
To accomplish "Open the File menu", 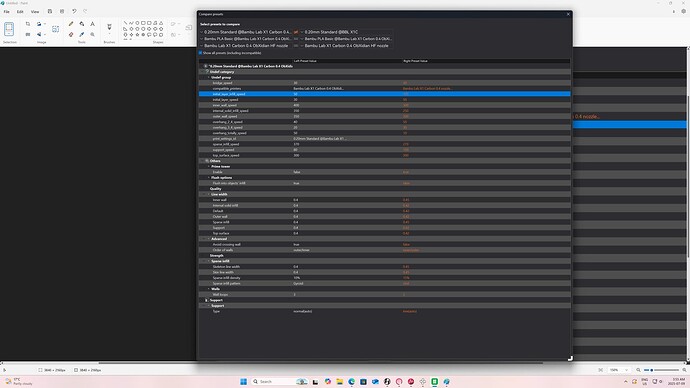I will [x=7, y=11].
